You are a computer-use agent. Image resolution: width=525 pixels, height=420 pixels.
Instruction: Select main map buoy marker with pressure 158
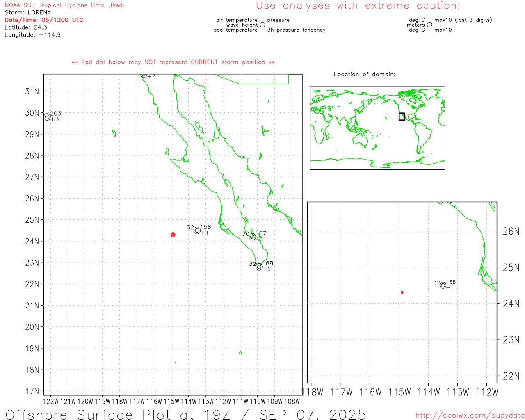coord(197,231)
